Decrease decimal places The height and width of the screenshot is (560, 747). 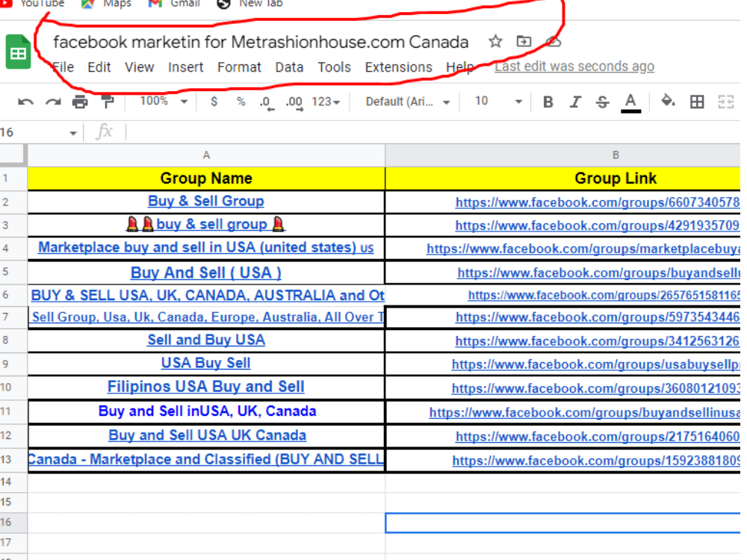267,103
